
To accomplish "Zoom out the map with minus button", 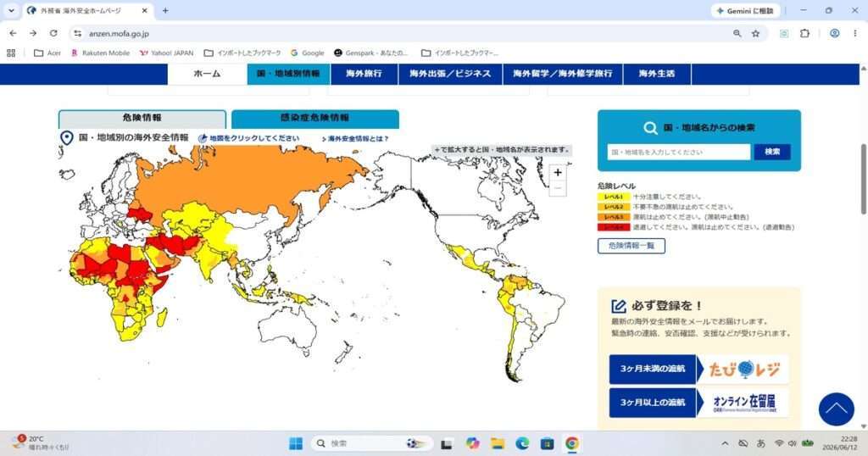I will 558,189.
